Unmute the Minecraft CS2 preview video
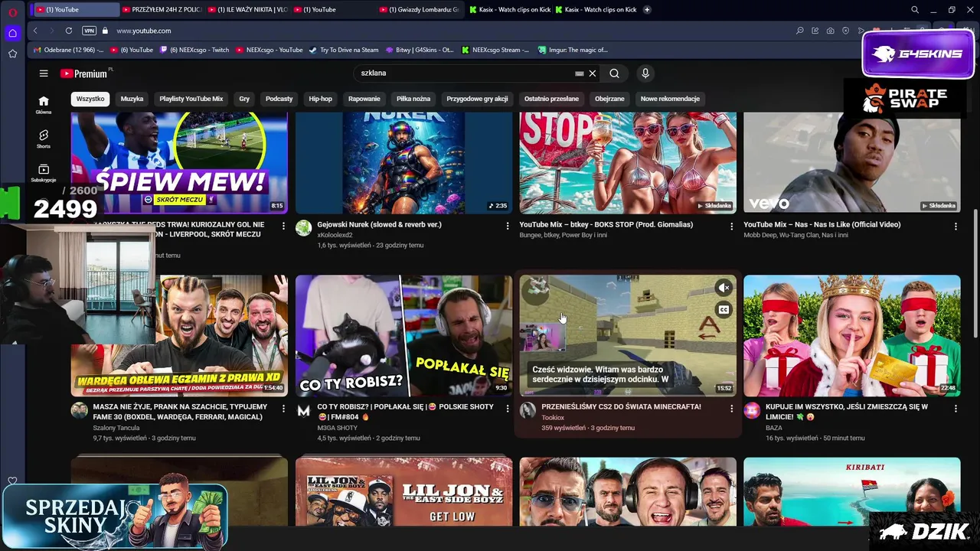Screen dimensions: 980x551 [x=724, y=288]
